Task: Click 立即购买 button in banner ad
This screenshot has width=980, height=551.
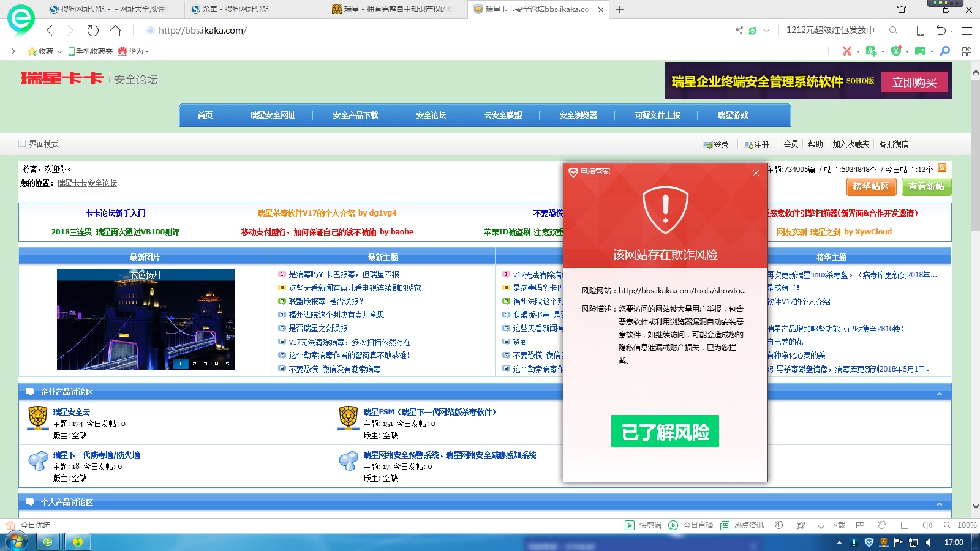Action: (914, 82)
